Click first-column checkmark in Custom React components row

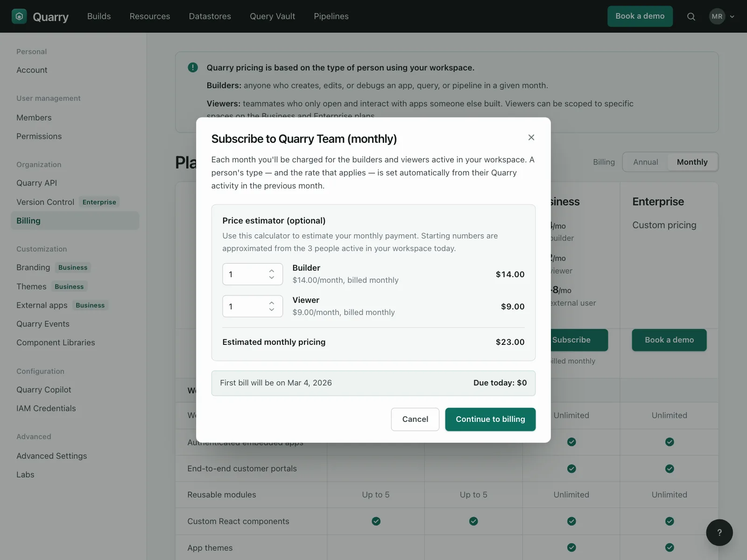pos(376,521)
